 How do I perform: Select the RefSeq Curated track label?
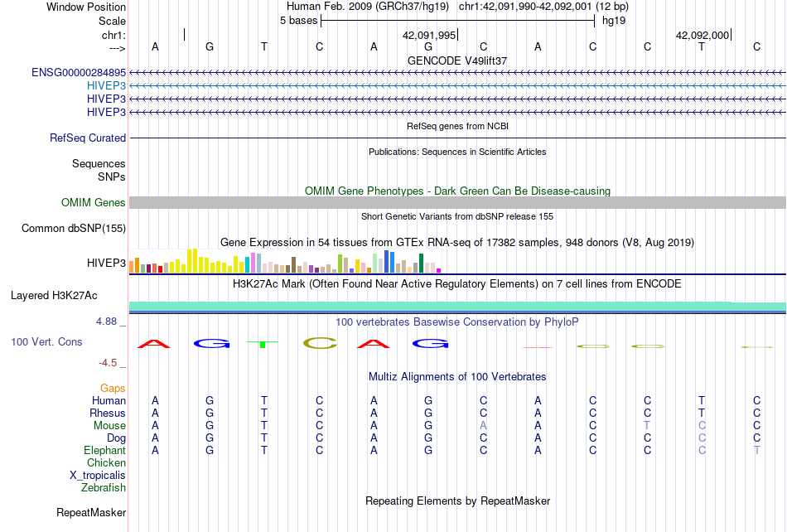pos(88,138)
